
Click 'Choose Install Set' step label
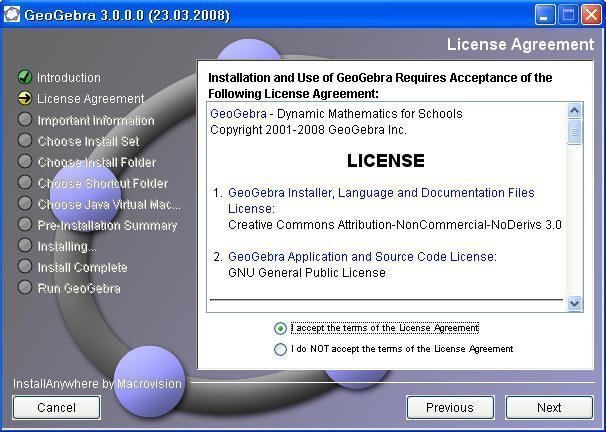tap(89, 141)
